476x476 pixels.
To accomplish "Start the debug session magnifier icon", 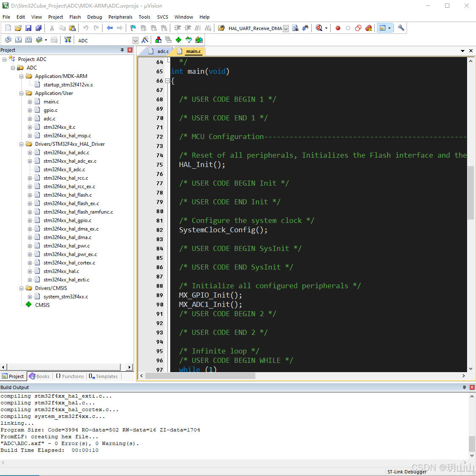I will click(319, 28).
